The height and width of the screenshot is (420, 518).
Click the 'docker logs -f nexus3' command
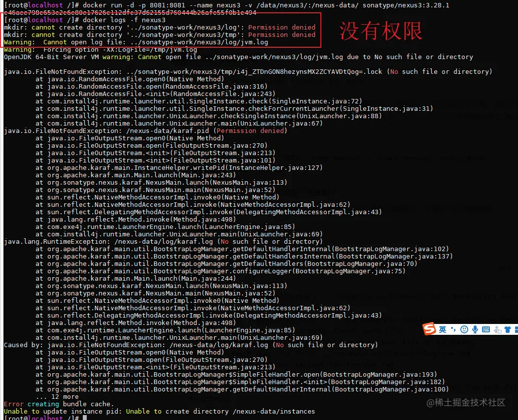pos(124,20)
